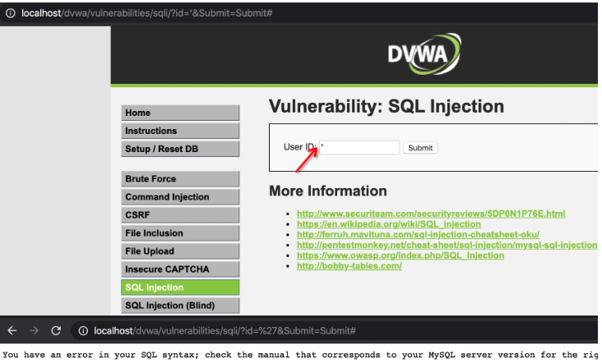
Task: Open the OWASP SQL_Injection link
Action: (401, 256)
